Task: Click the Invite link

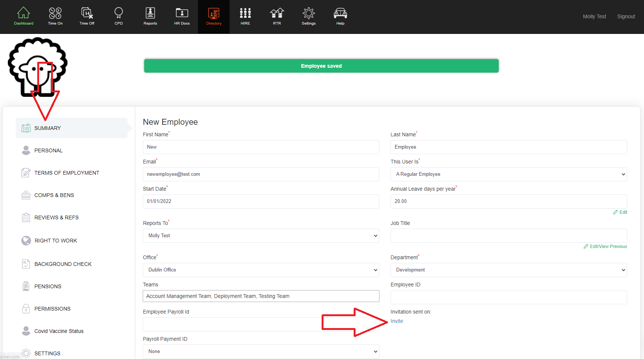Action: point(397,321)
